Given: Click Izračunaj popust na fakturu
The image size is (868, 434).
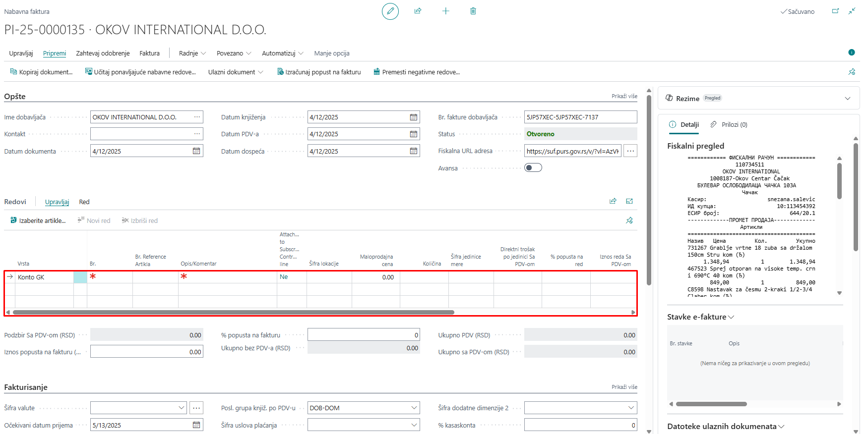Looking at the screenshot, I should coord(318,72).
